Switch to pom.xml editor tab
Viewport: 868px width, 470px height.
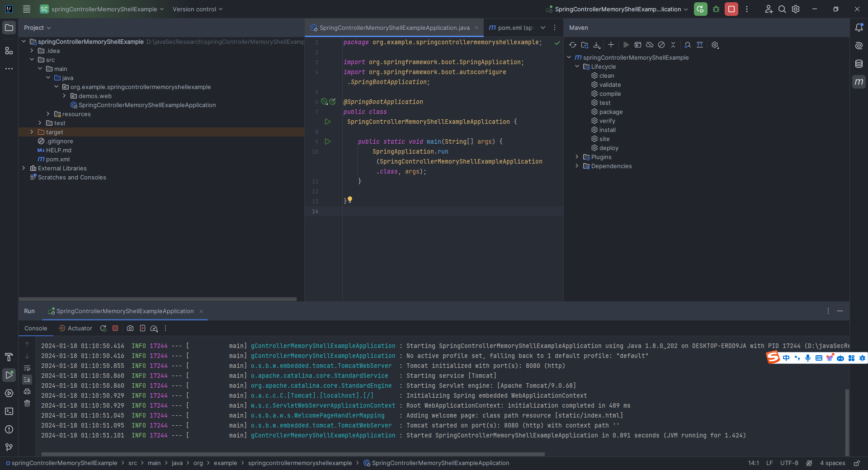511,28
